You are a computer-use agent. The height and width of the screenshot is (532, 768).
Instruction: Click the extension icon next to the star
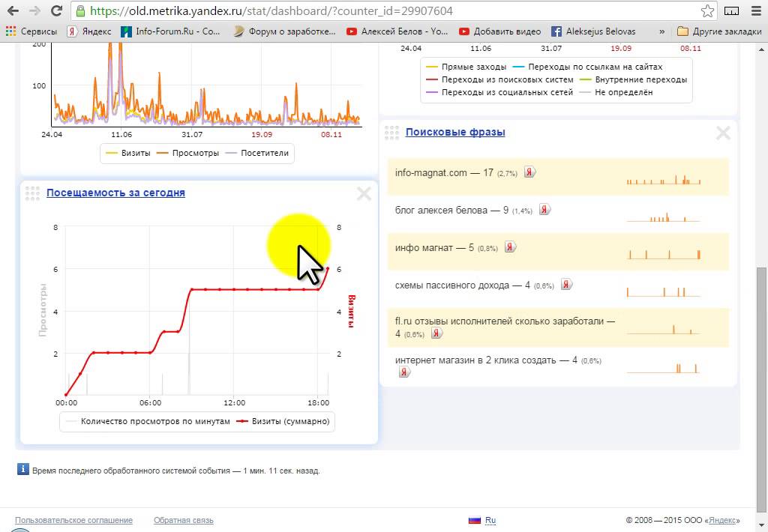coord(731,10)
